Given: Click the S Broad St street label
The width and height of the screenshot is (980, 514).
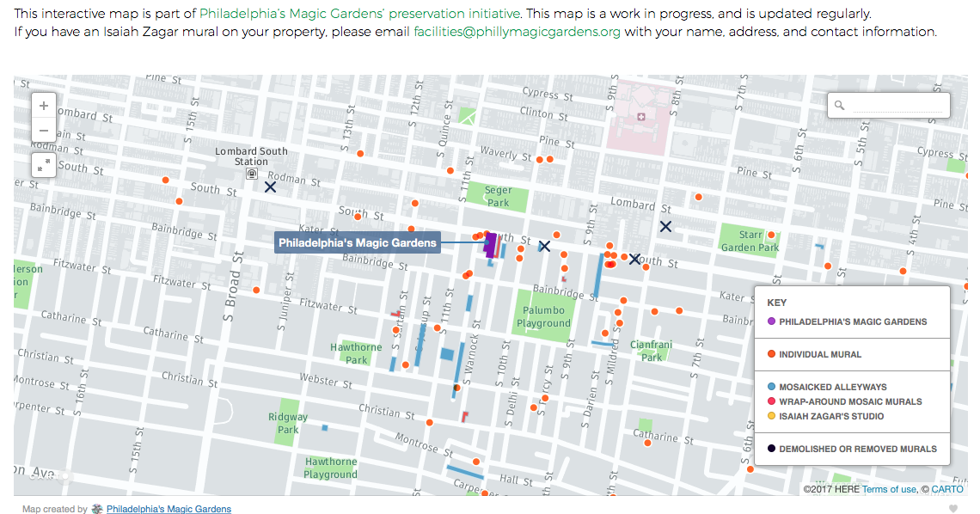Looking at the screenshot, I should tap(232, 287).
